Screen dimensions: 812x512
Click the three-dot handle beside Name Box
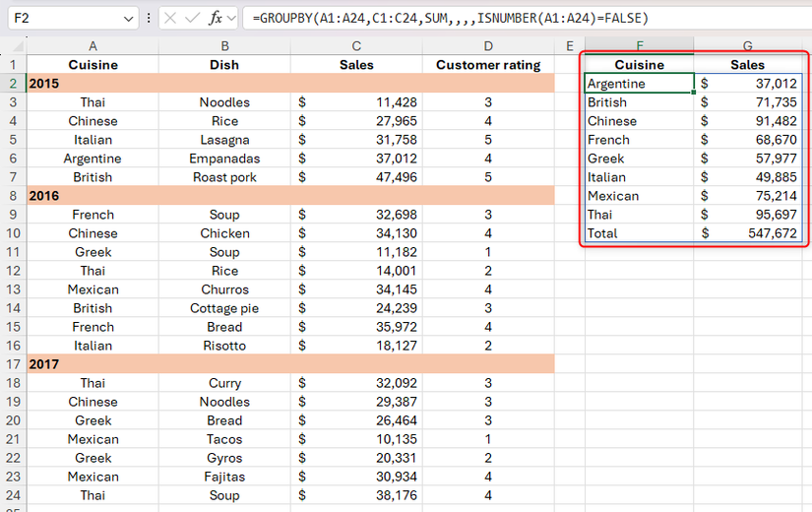click(x=149, y=19)
